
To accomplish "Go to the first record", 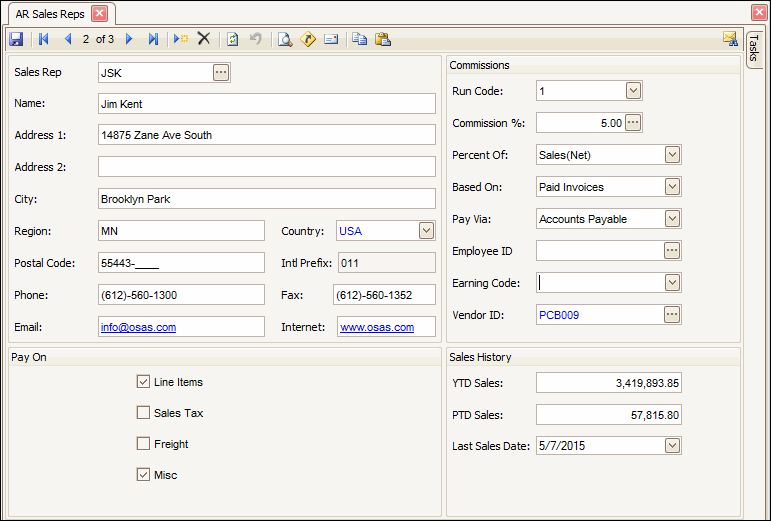I will click(43, 39).
